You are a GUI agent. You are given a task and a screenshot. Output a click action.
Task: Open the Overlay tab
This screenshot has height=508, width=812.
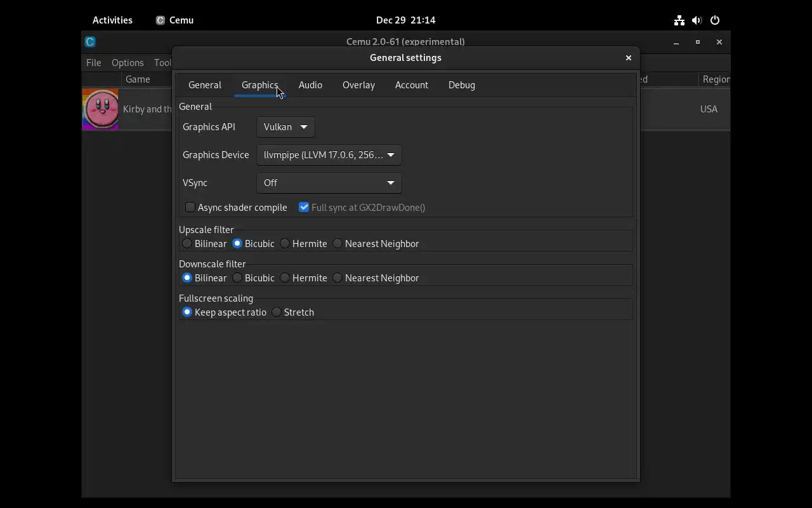pos(358,85)
